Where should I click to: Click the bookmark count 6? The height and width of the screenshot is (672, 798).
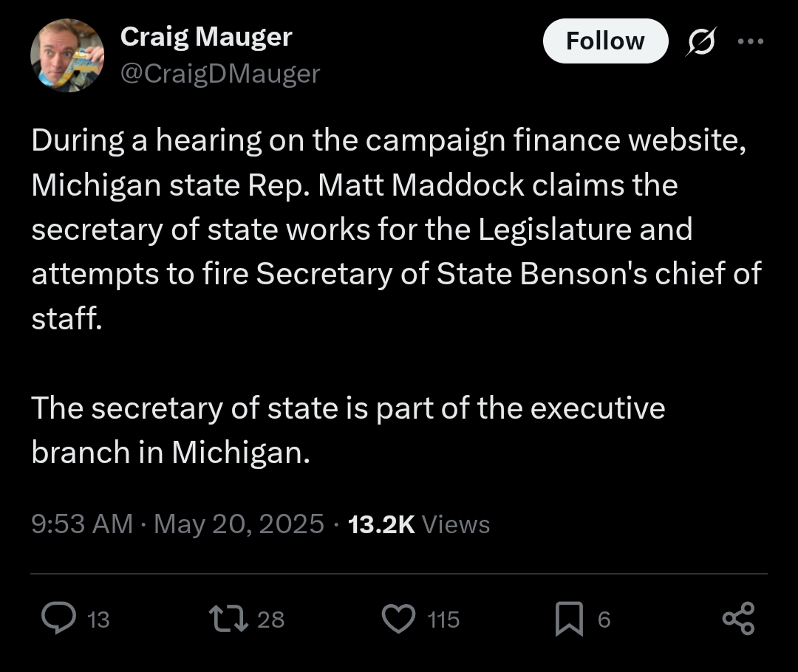[604, 620]
